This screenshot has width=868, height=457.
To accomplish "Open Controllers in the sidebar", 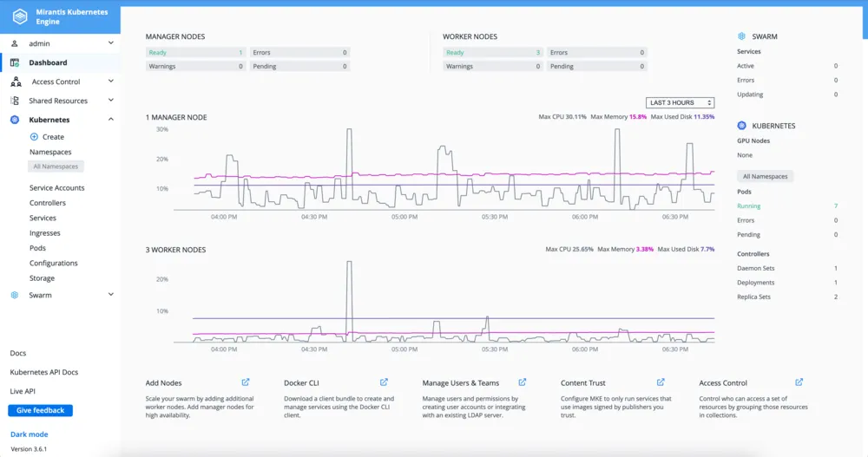I will click(x=48, y=203).
